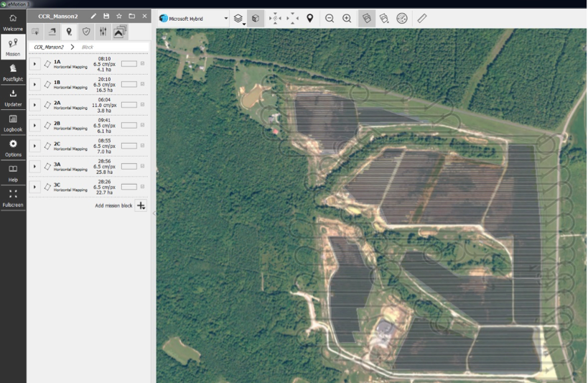Open the Welcome page in the sidebar
The image size is (588, 383).
[x=13, y=22]
